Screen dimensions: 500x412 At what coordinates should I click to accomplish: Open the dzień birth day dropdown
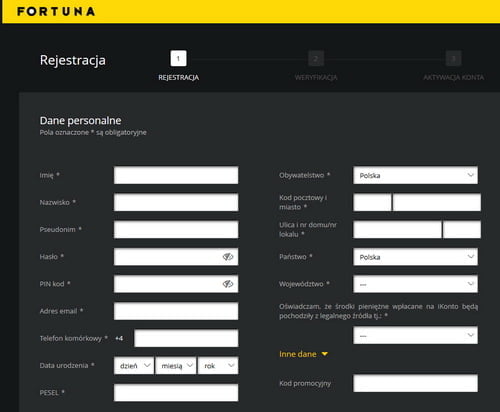pyautogui.click(x=134, y=366)
